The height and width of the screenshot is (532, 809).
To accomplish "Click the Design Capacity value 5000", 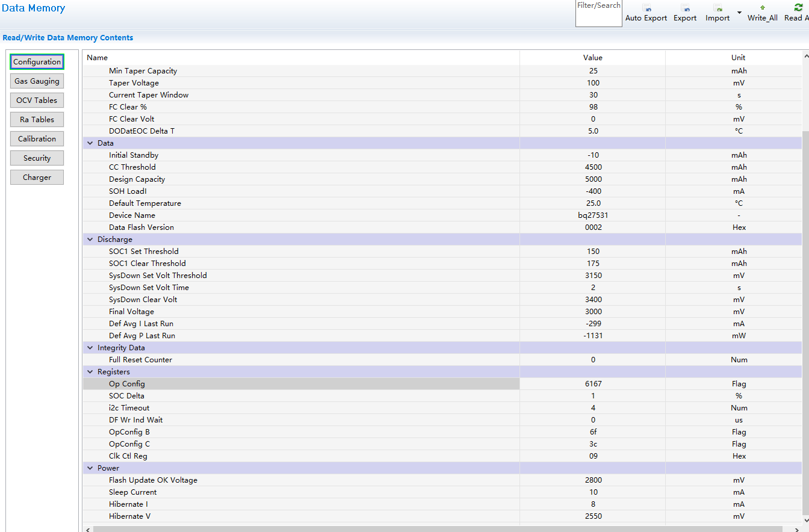I will (x=593, y=179).
